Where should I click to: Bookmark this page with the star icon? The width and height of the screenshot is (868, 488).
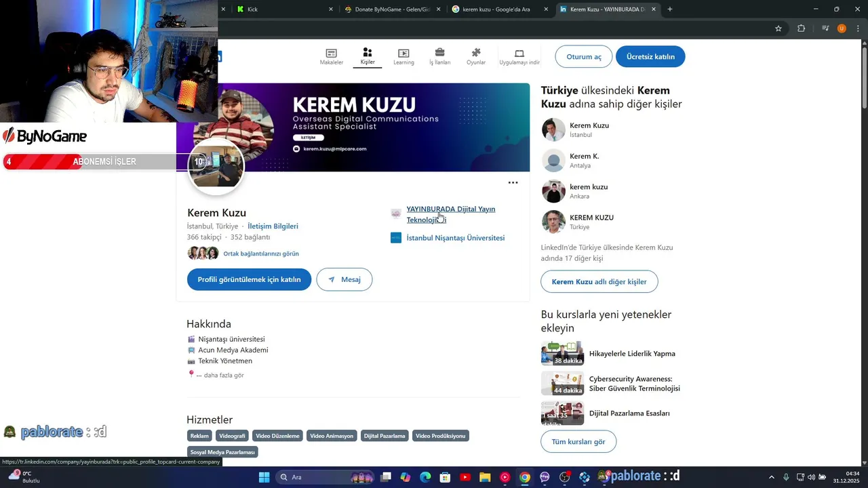[x=778, y=28]
